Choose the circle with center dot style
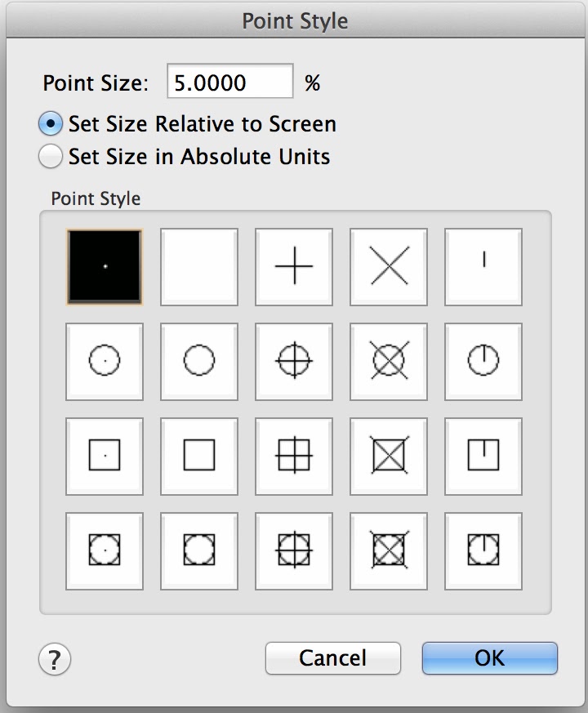The image size is (588, 713). click(x=105, y=361)
